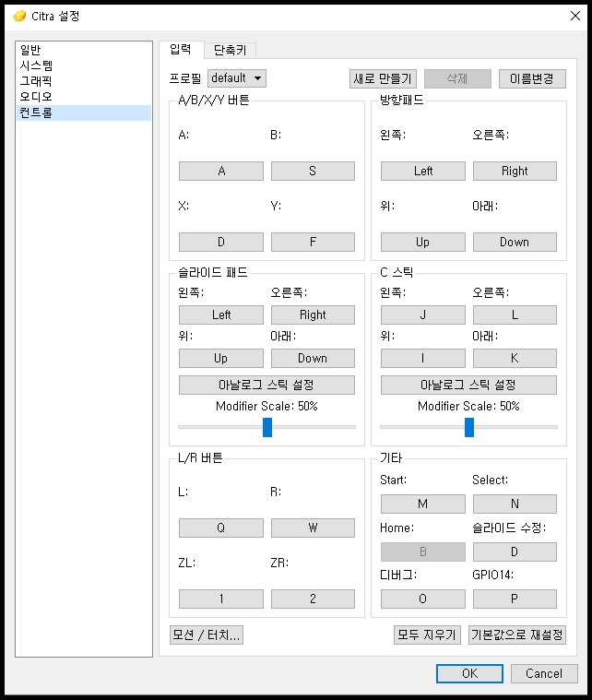Select 오디오 in the settings list
Image resolution: width=592 pixels, height=700 pixels.
[x=84, y=97]
